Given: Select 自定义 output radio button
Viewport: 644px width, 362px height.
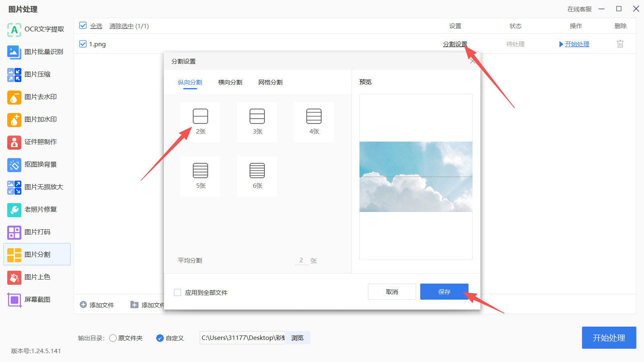Looking at the screenshot, I should click(160, 338).
